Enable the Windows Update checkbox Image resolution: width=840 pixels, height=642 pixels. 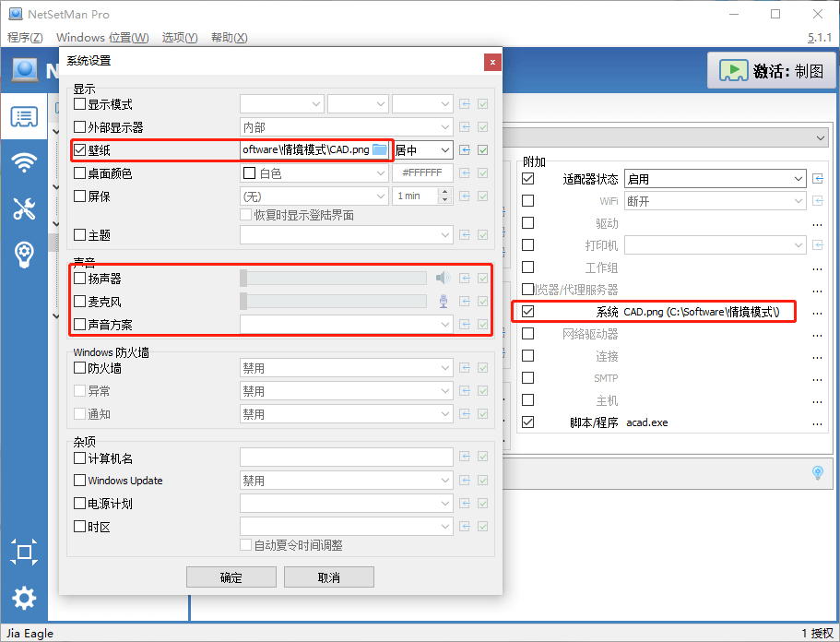tap(80, 480)
